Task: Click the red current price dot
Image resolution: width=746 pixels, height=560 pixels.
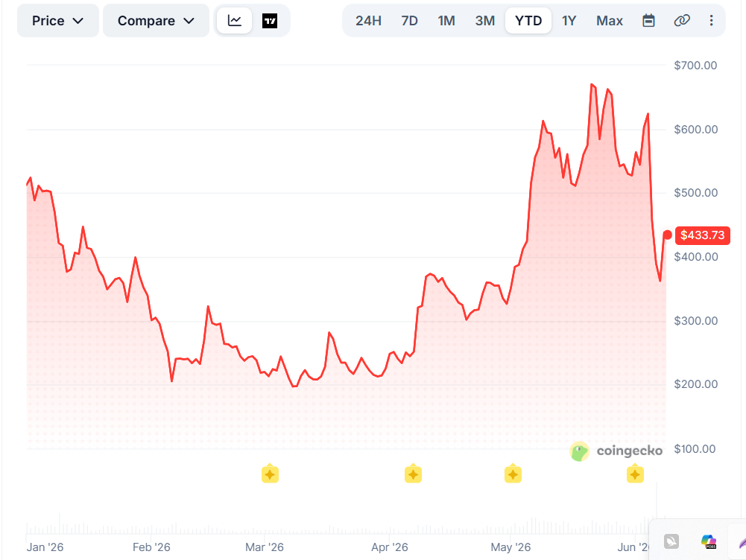Action: [668, 235]
